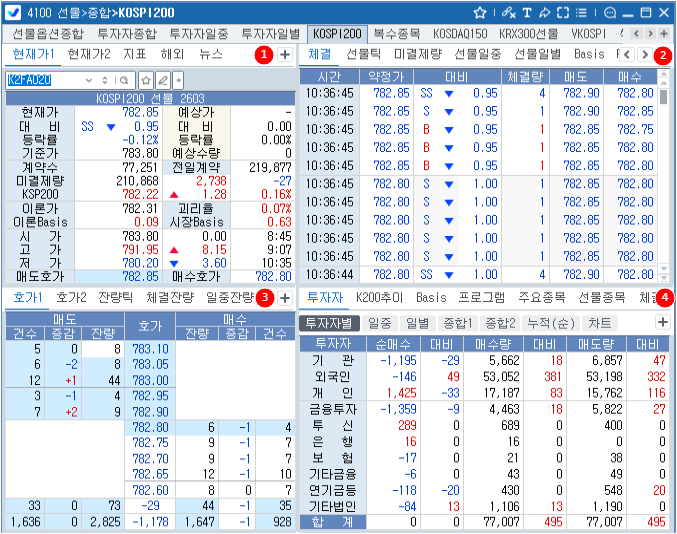677x534 pixels.
Task: Switch to the 일별 toggle in investor panel
Action: (x=416, y=323)
